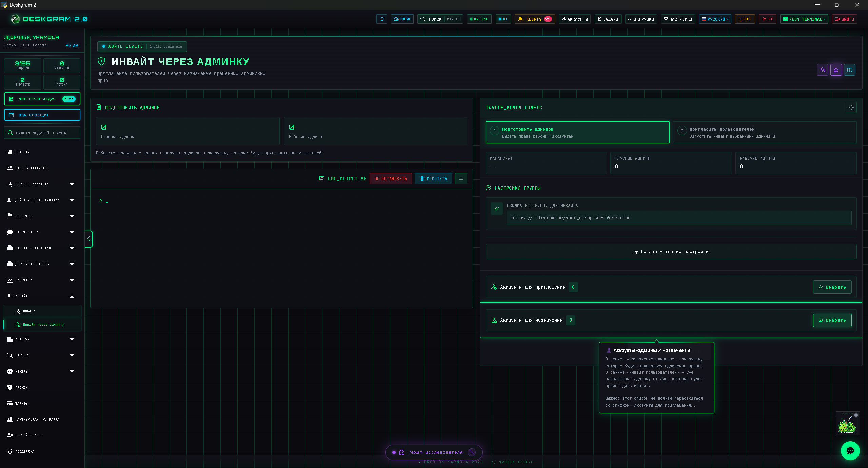Refresh the INVITE_ADMIN.CONFIG panel

[x=851, y=108]
